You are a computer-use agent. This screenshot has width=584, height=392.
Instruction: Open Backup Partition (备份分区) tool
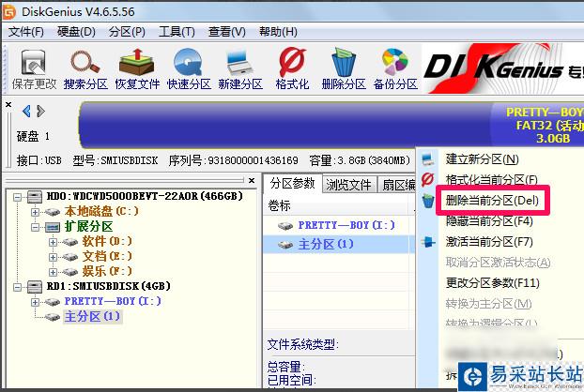395,69
